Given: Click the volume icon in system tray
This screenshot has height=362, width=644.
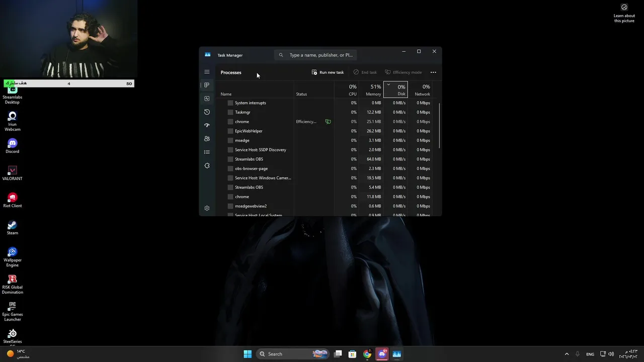Looking at the screenshot, I should coord(611,354).
